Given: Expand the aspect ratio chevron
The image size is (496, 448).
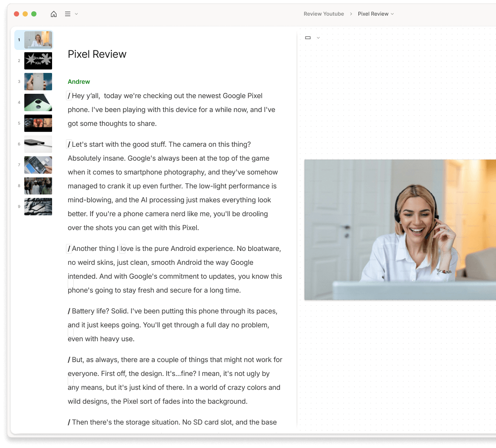Looking at the screenshot, I should click(318, 38).
